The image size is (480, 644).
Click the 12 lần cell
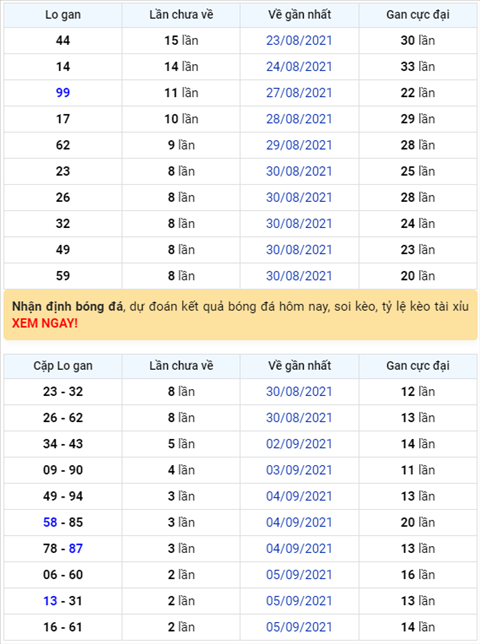tap(418, 391)
